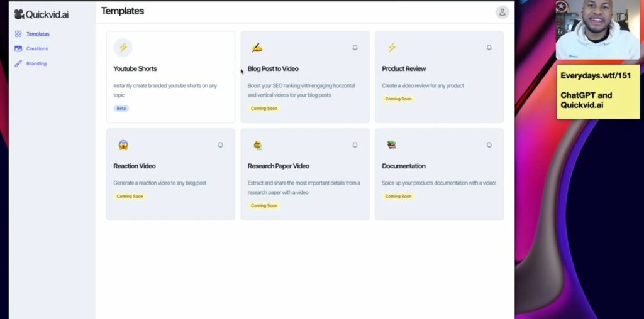The width and height of the screenshot is (644, 319).
Task: Open the user profile avatar icon
Action: tap(502, 13)
